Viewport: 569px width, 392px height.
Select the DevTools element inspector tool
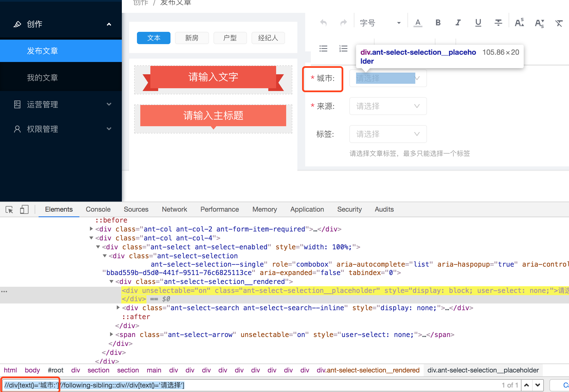coord(9,209)
